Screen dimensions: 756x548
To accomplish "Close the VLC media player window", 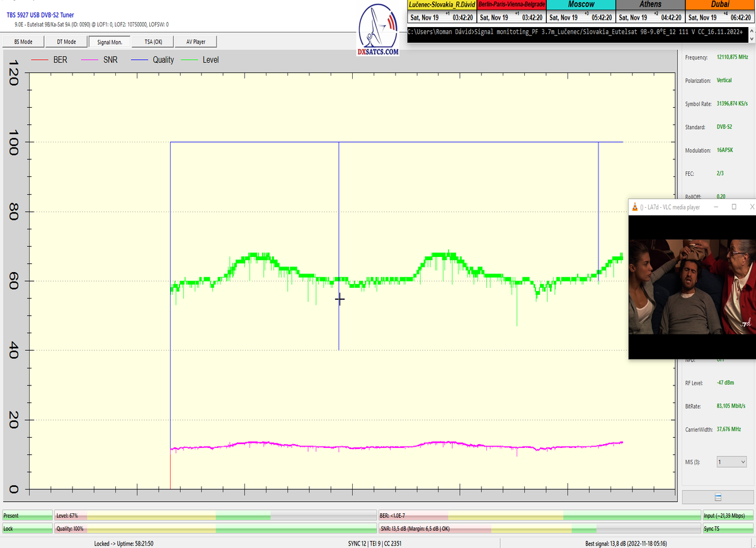I will tap(750, 207).
